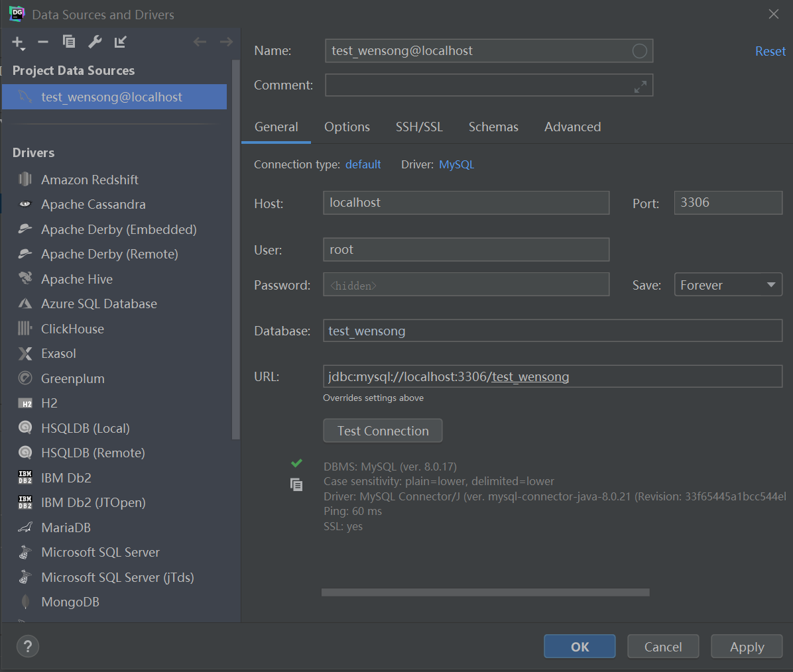Open the SSH/SSL tab
Viewport: 793px width, 672px height.
419,127
